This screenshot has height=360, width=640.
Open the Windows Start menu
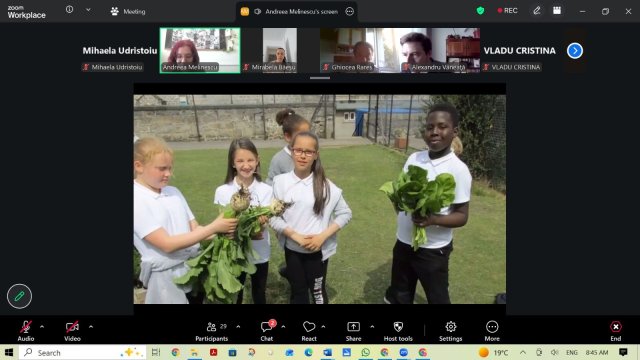point(9,352)
